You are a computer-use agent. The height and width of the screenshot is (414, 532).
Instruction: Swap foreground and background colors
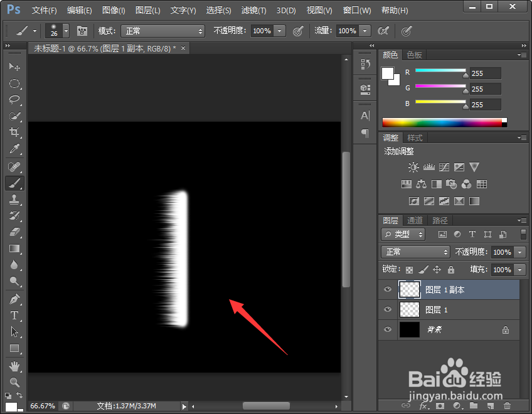pyautogui.click(x=19, y=395)
